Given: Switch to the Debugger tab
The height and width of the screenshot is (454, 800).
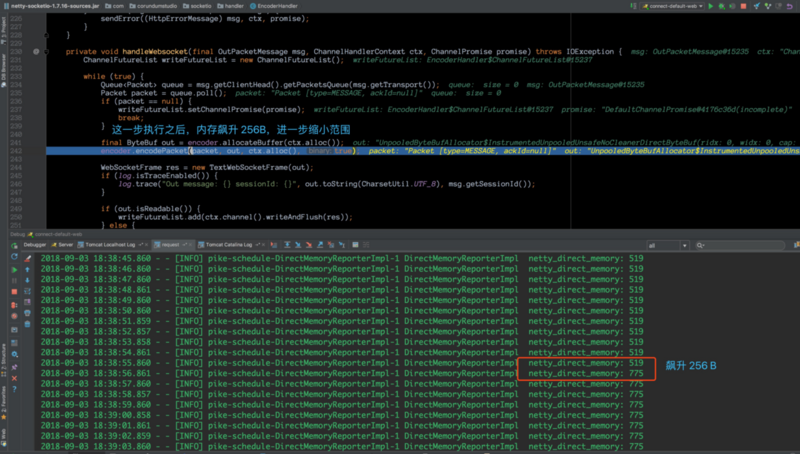Looking at the screenshot, I should click(35, 245).
